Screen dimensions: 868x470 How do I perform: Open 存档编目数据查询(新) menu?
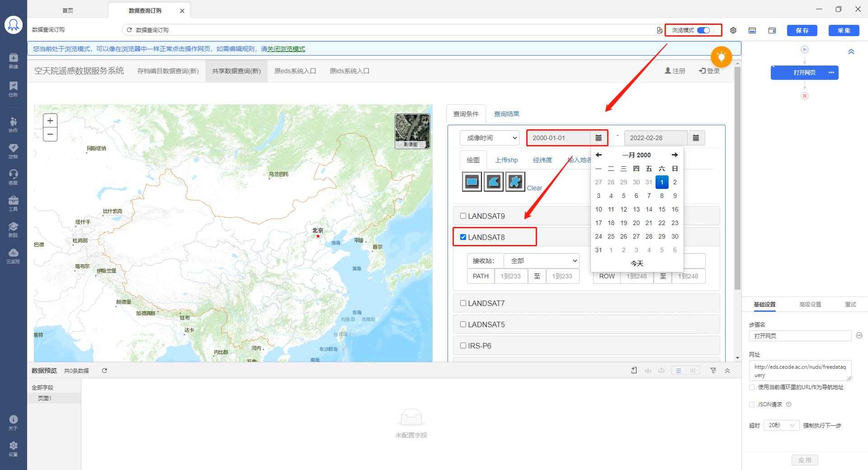pyautogui.click(x=168, y=71)
